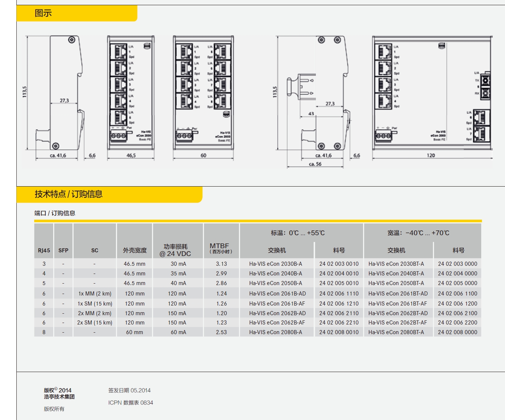Click the 120 width dimension label
This screenshot has width=505, height=420.
431,155
